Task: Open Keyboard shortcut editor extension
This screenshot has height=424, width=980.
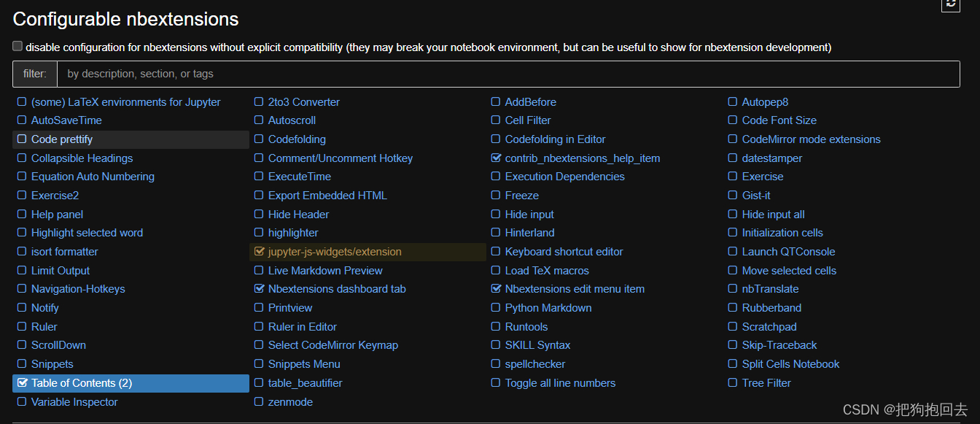Action: click(x=564, y=252)
